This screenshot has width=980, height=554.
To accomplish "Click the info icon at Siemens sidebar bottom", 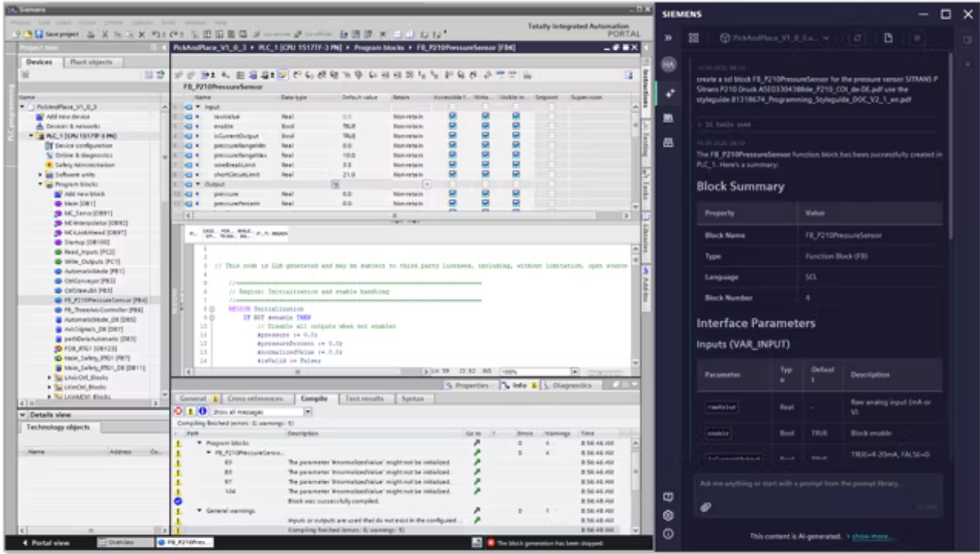I will tap(668, 534).
